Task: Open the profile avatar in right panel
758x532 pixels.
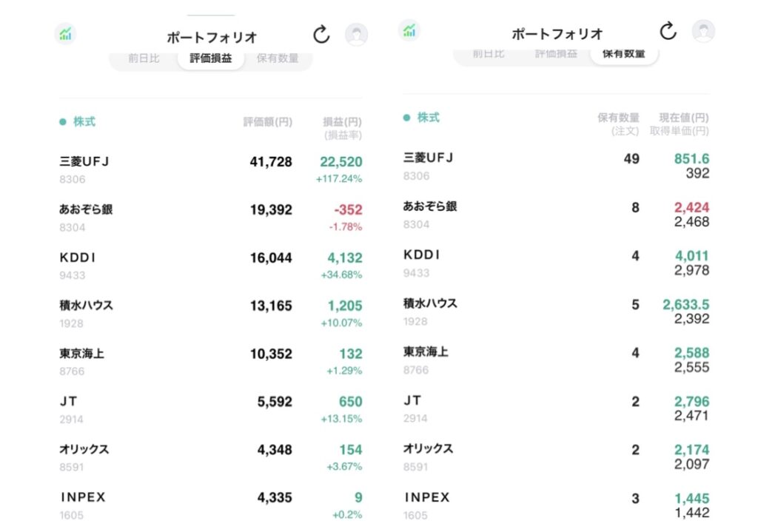Action: pyautogui.click(x=702, y=31)
